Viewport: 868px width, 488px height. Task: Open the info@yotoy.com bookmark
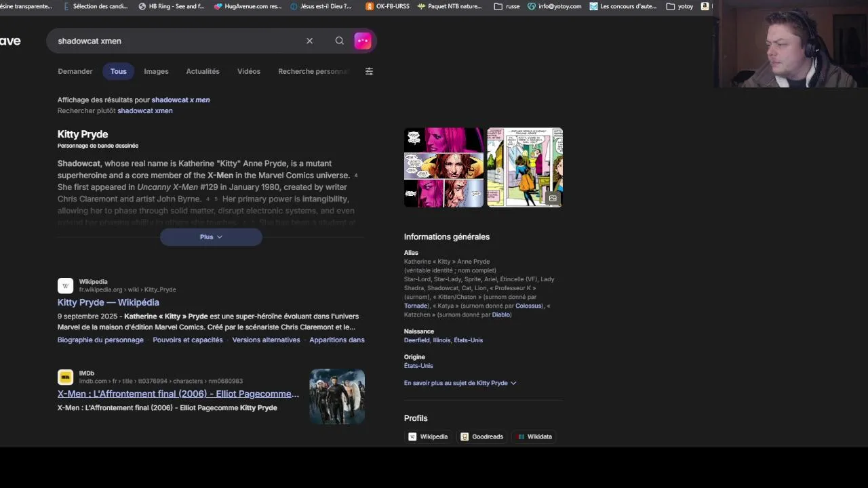point(555,6)
